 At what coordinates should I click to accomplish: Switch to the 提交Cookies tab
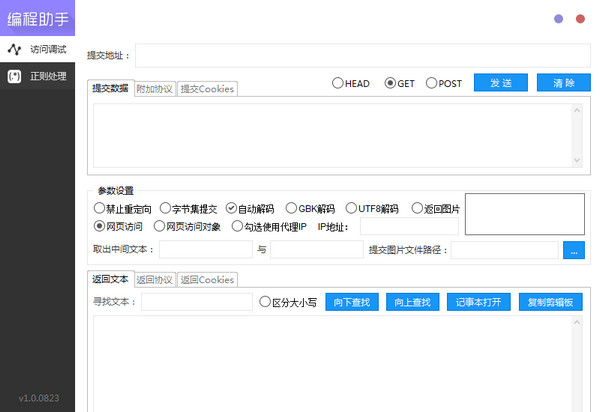[207, 89]
